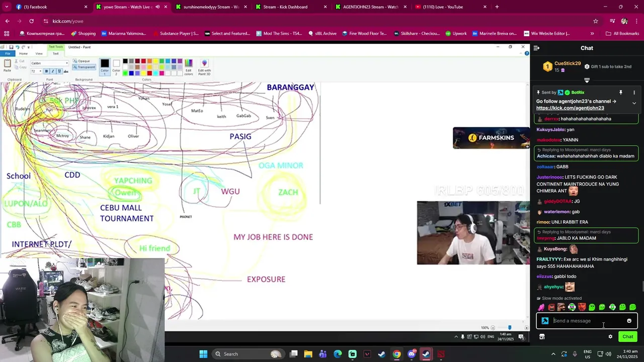Click the Paste button in Paint

(x=7, y=66)
